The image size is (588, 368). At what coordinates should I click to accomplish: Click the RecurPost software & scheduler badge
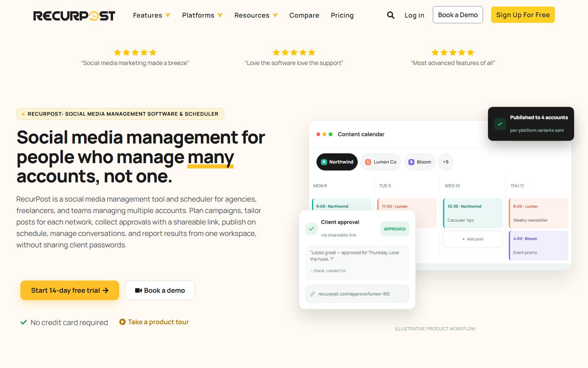point(120,114)
